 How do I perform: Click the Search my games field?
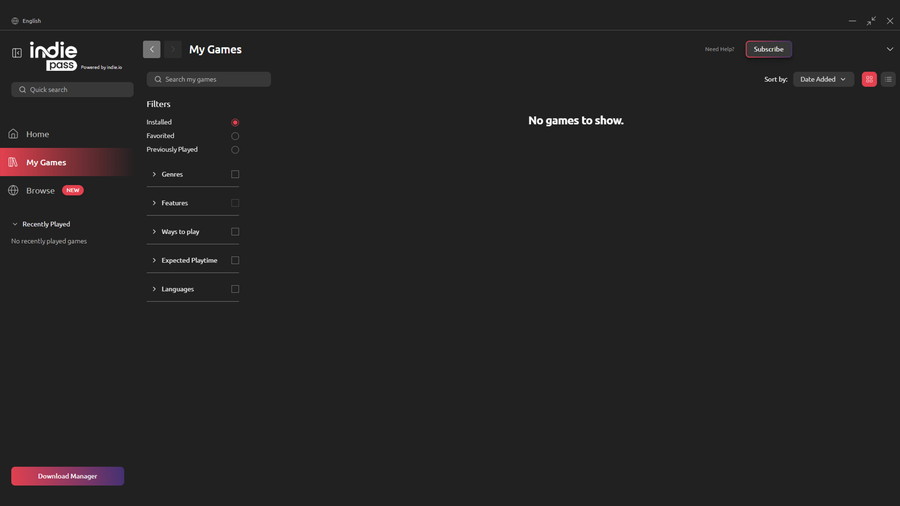tap(209, 79)
